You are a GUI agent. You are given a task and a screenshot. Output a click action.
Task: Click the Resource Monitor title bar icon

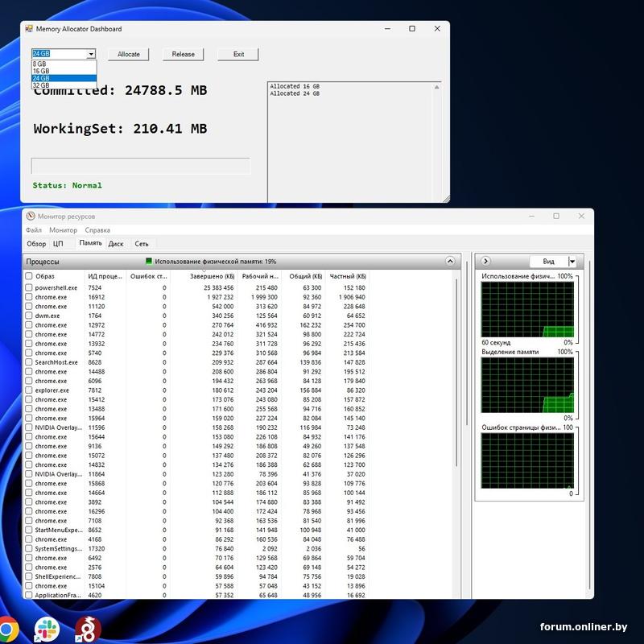(x=31, y=217)
